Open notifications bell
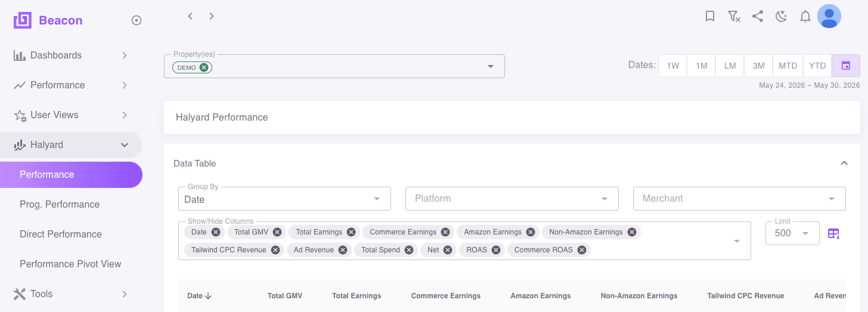Image resolution: width=868 pixels, height=312 pixels. tap(805, 16)
